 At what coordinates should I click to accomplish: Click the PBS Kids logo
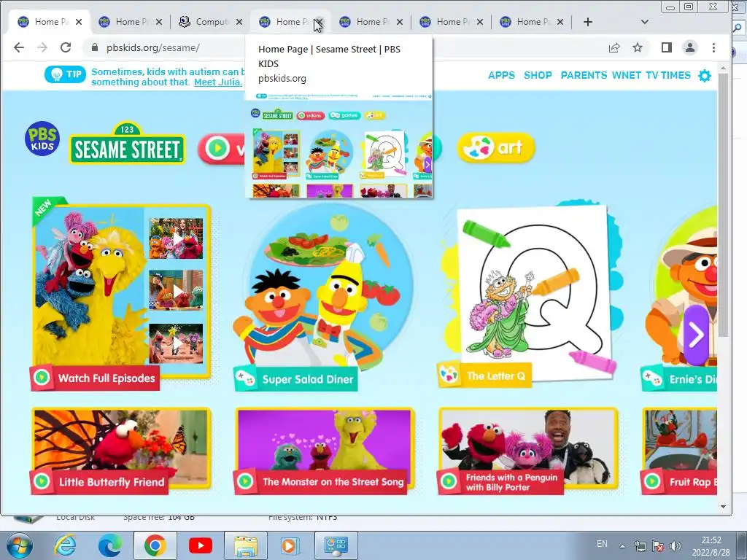click(42, 139)
